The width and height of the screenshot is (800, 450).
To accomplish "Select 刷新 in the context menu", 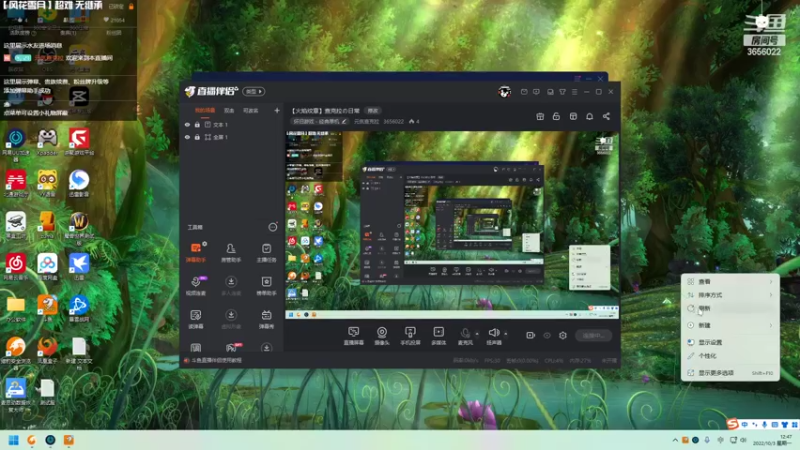I will 730,308.
